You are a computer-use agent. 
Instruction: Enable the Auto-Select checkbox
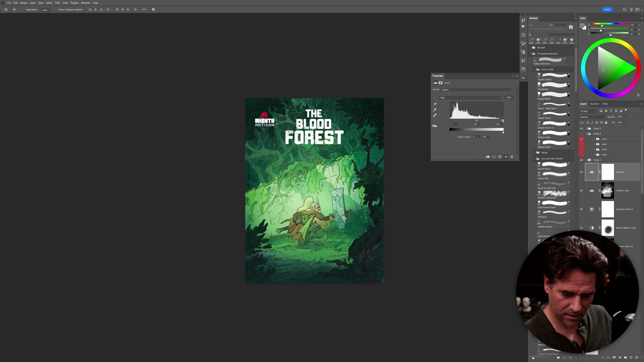click(24, 9)
